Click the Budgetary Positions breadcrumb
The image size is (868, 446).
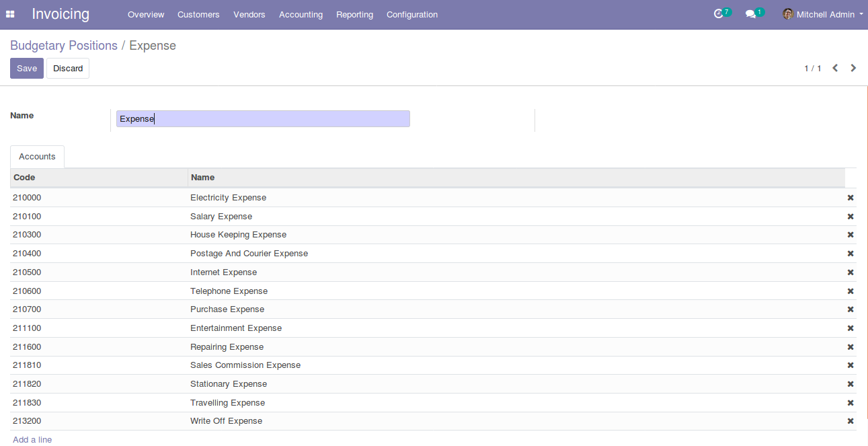(x=64, y=46)
